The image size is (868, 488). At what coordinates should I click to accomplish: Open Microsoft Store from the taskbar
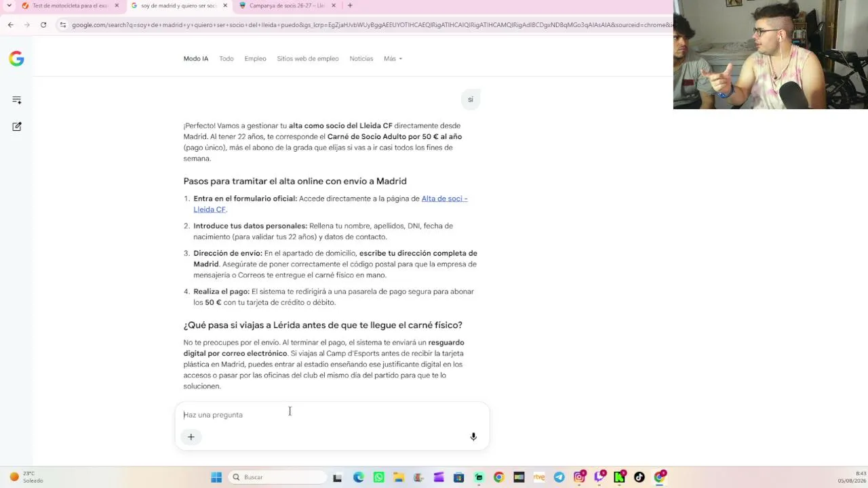click(458, 477)
